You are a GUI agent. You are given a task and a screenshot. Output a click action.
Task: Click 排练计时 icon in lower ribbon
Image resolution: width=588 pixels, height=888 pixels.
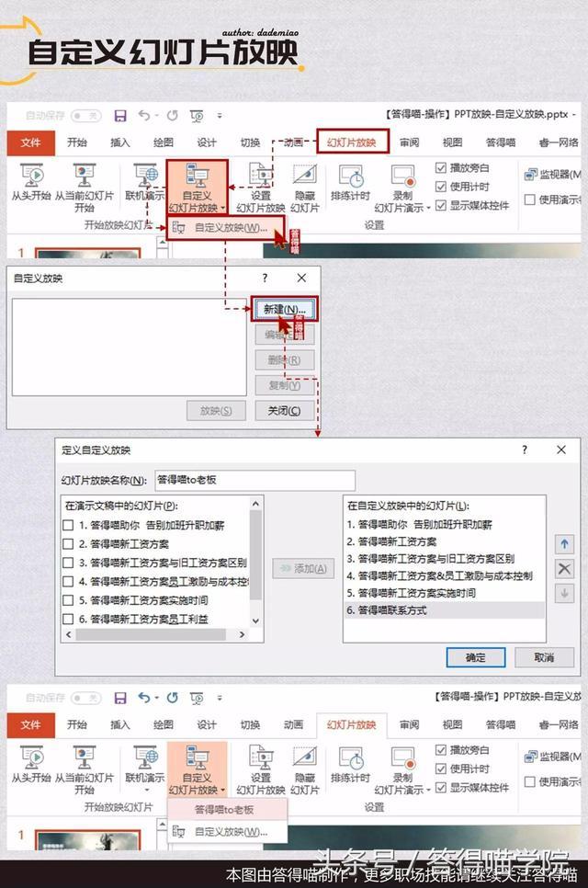(x=350, y=757)
